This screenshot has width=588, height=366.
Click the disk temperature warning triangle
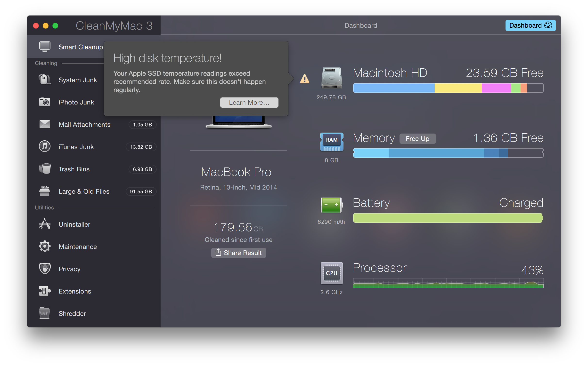click(305, 79)
